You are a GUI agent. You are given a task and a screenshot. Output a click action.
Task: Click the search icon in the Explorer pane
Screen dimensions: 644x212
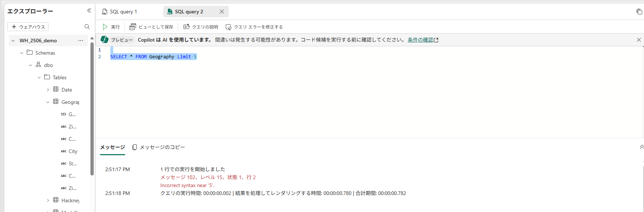click(87, 27)
